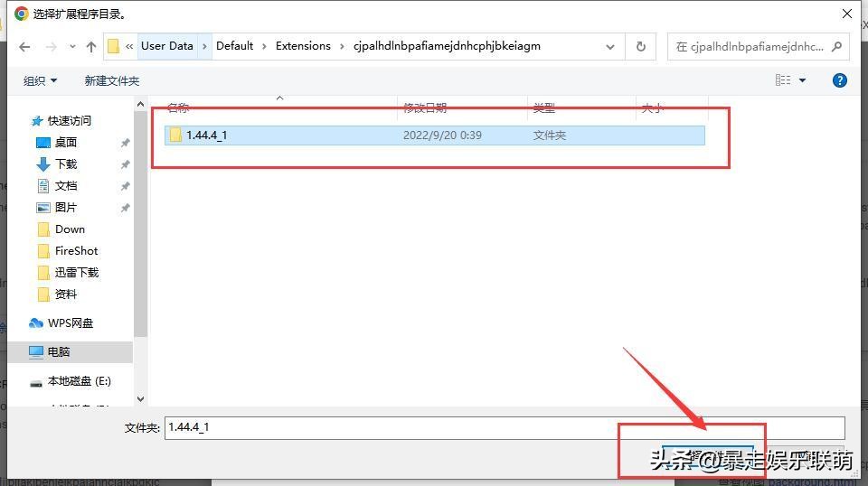Refresh the current folder view

click(641, 46)
